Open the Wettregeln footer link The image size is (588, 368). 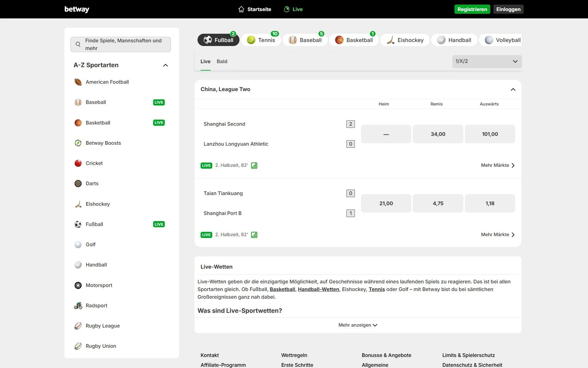(294, 355)
